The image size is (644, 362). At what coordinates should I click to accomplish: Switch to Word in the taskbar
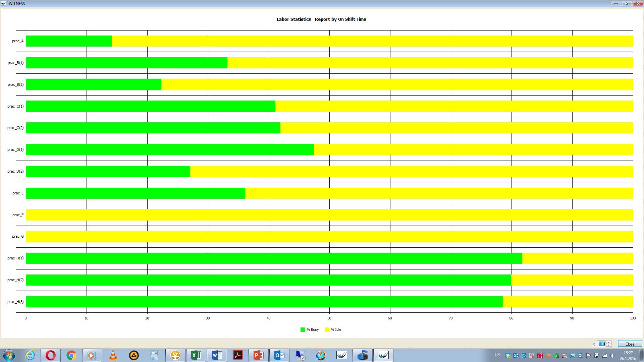(x=217, y=355)
